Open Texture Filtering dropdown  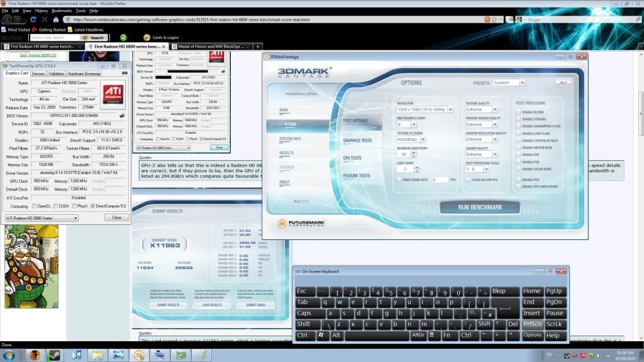point(423,140)
